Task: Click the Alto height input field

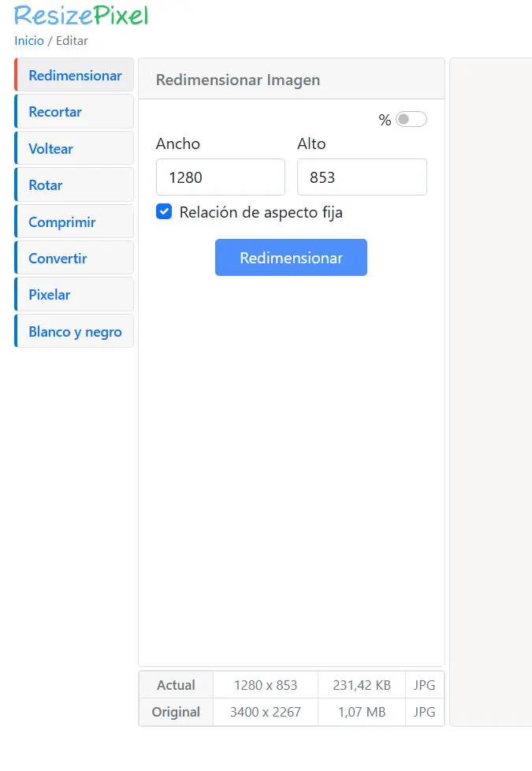Action: (362, 177)
